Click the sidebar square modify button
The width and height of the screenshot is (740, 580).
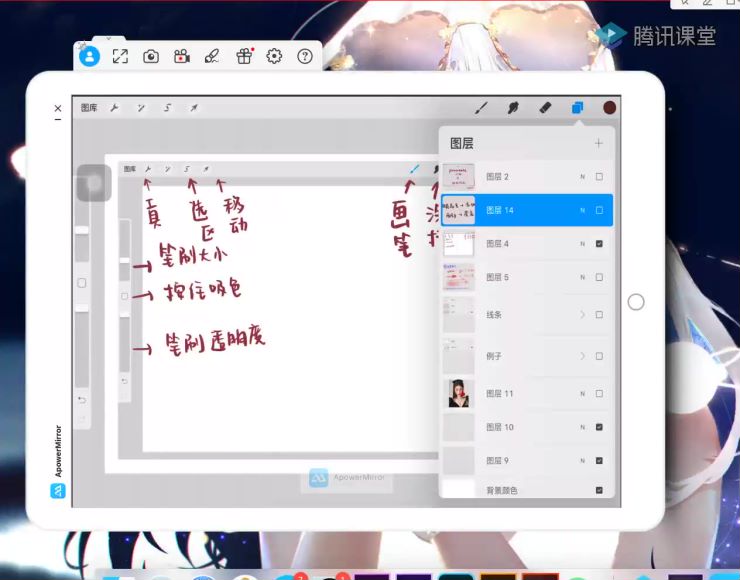point(82,283)
